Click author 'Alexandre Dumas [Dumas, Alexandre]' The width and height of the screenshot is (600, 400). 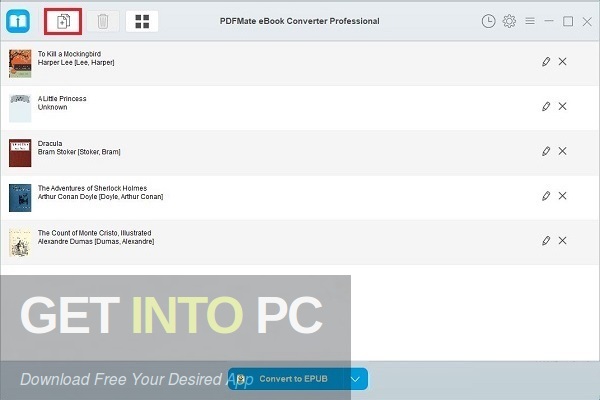pos(96,242)
